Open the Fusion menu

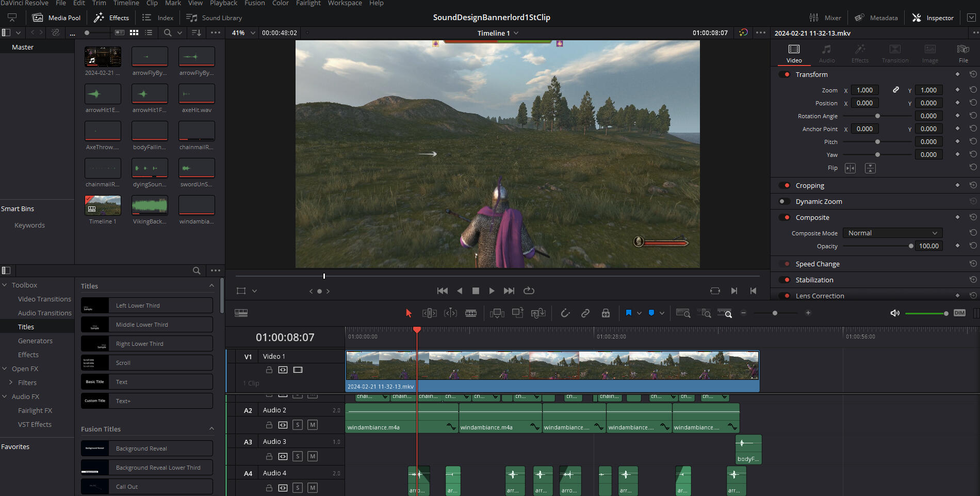[x=254, y=3]
